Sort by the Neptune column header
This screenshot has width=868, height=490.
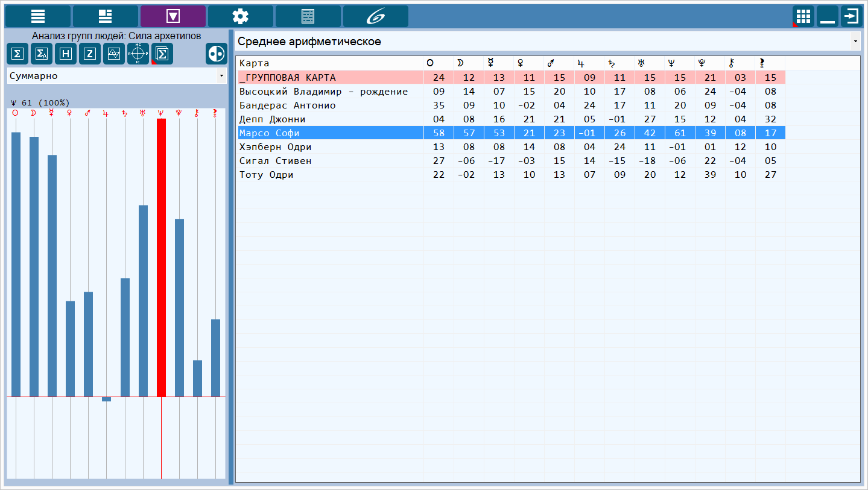click(679, 63)
